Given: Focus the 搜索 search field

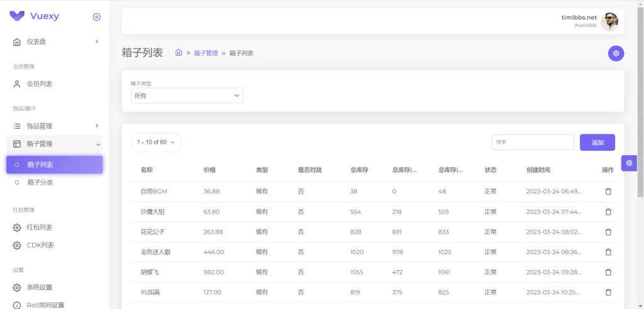Looking at the screenshot, I should (533, 142).
